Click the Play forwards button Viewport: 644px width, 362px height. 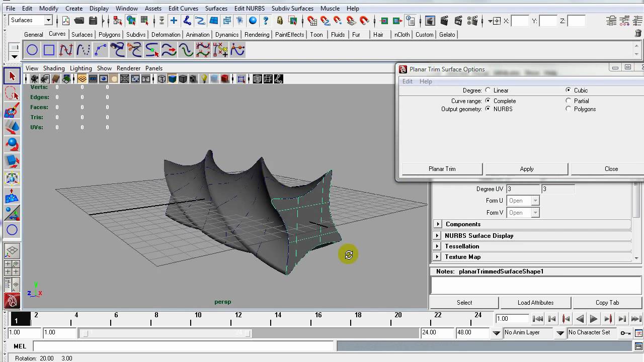tap(594, 319)
